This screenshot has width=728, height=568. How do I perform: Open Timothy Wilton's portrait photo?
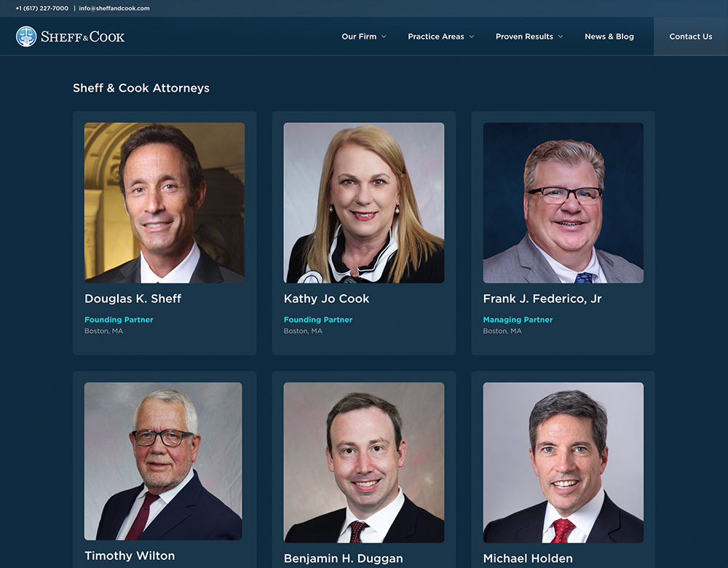coord(163,461)
